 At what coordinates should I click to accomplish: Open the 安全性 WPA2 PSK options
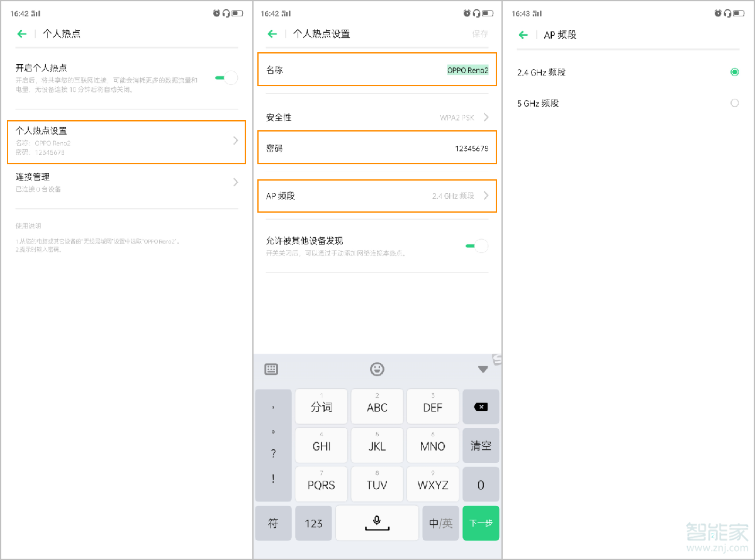pos(377,117)
